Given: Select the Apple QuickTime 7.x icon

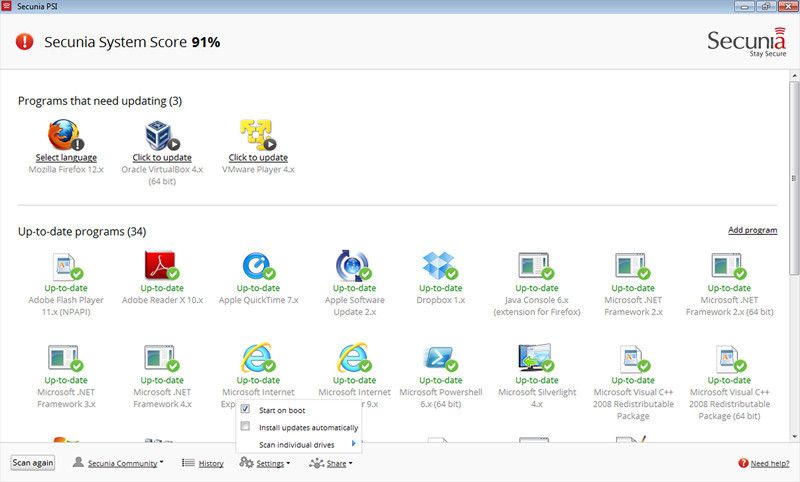Looking at the screenshot, I should pos(258,266).
